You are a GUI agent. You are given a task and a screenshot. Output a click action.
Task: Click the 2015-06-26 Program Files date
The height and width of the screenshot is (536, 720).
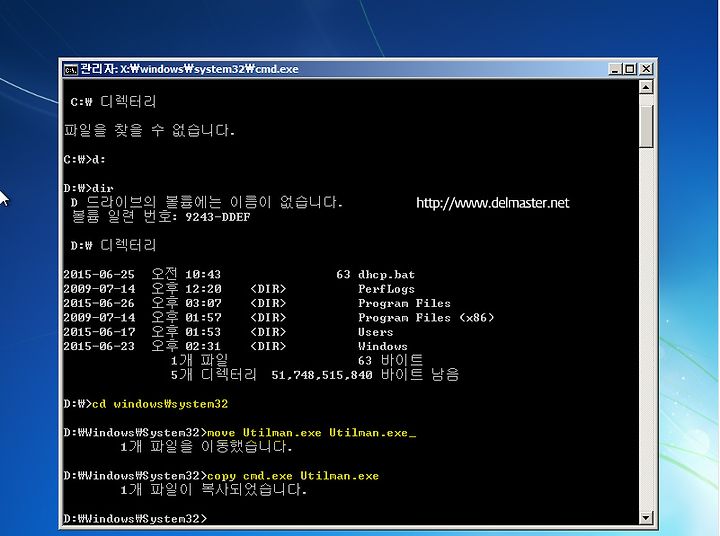pos(99,303)
